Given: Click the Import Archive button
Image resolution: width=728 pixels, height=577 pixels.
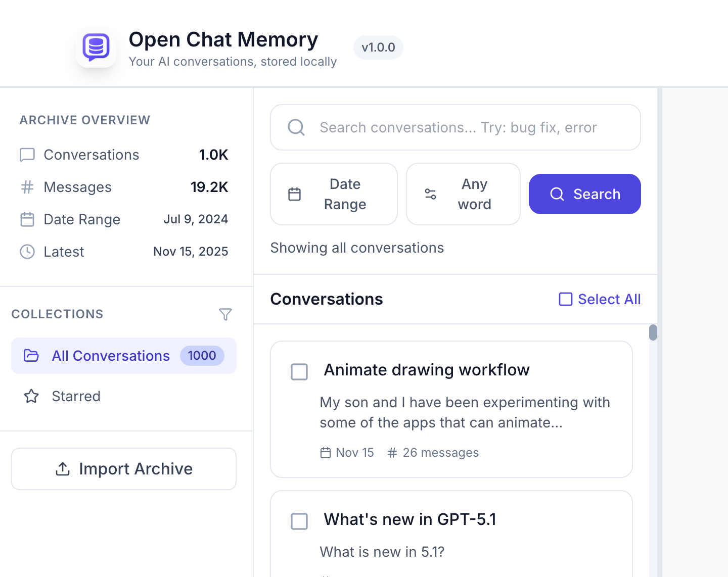Looking at the screenshot, I should [124, 469].
